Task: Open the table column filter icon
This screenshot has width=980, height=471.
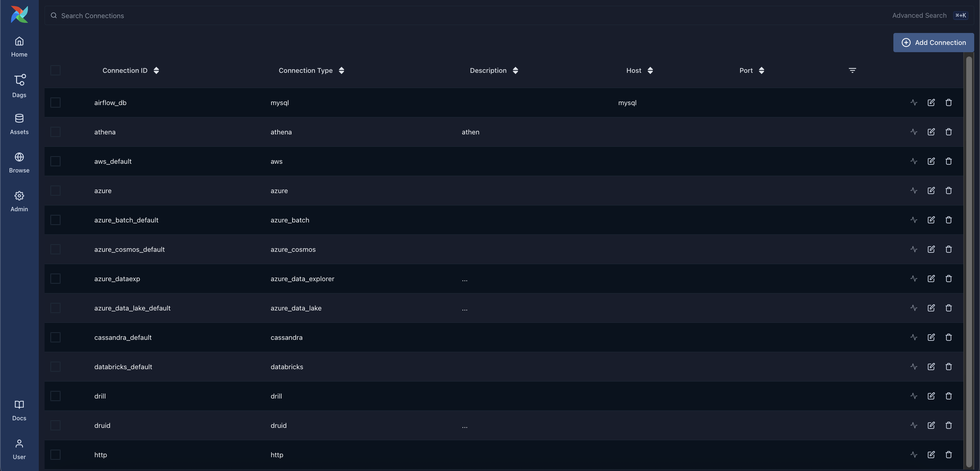Action: click(x=852, y=70)
